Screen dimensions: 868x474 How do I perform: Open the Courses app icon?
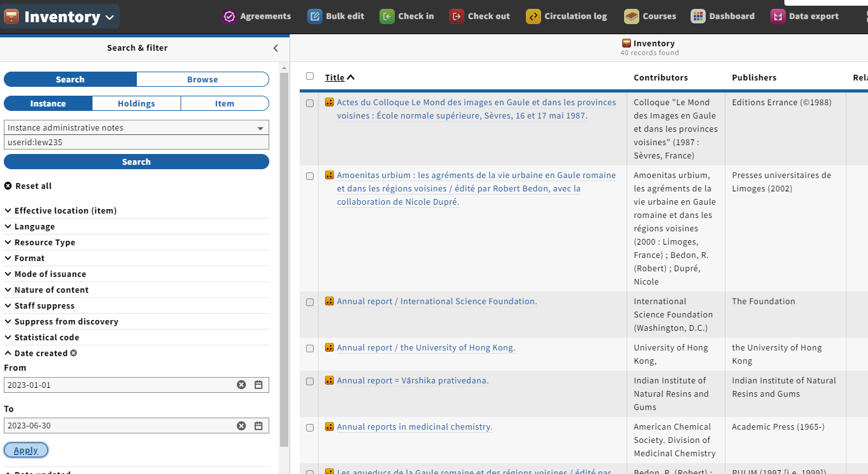[632, 16]
